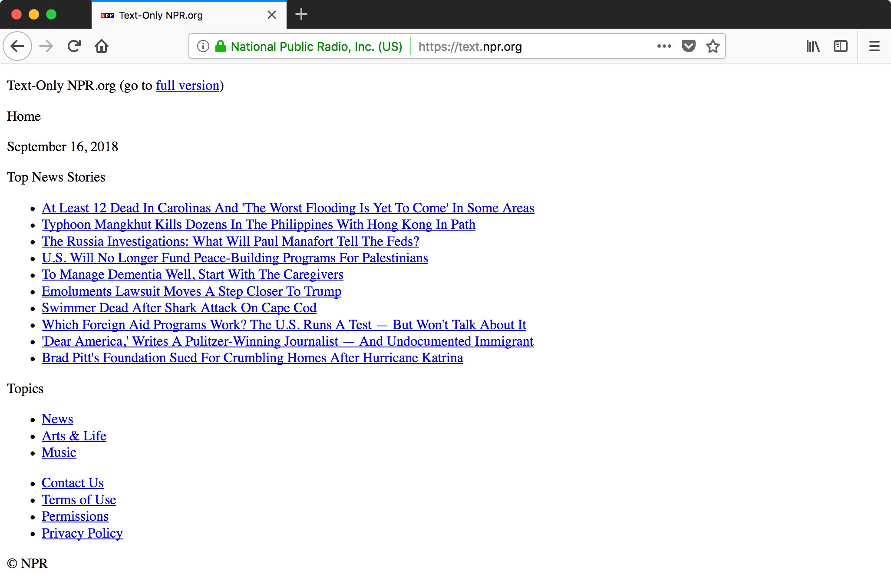Open Foreign Aid Programs story
Image resolution: width=891 pixels, height=588 pixels.
[x=284, y=325]
